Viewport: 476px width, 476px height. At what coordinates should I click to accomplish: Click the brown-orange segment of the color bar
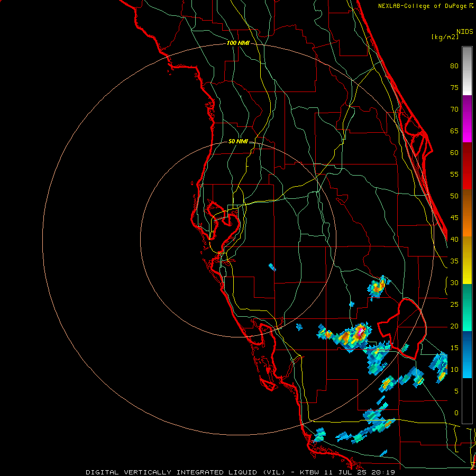coord(467,213)
